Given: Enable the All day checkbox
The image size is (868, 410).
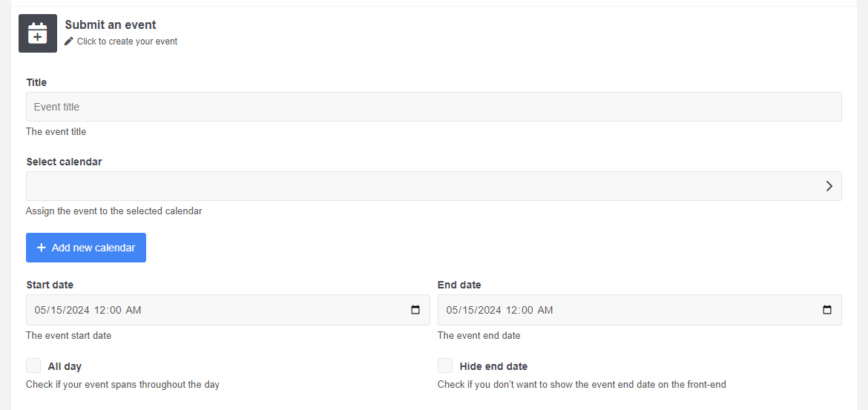Looking at the screenshot, I should pos(33,366).
